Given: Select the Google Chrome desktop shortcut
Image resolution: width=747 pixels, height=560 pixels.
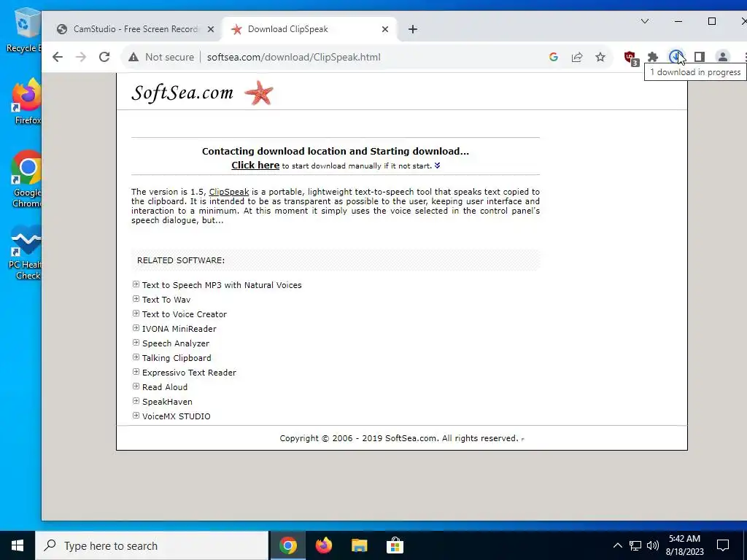Looking at the screenshot, I should click(27, 179).
